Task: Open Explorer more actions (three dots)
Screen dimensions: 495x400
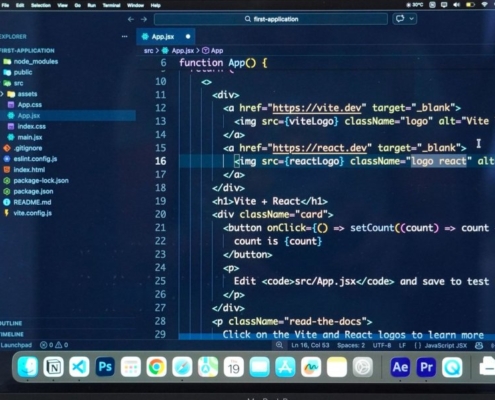Action: coord(124,36)
